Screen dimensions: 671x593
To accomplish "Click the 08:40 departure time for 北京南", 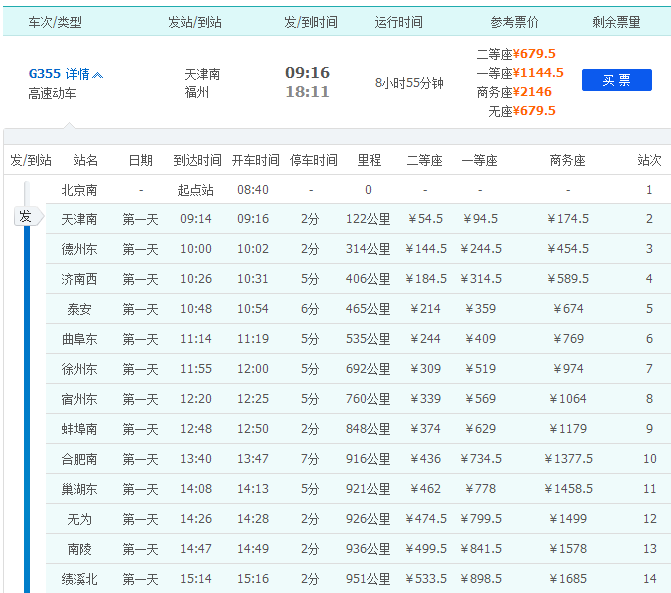I will [x=253, y=190].
